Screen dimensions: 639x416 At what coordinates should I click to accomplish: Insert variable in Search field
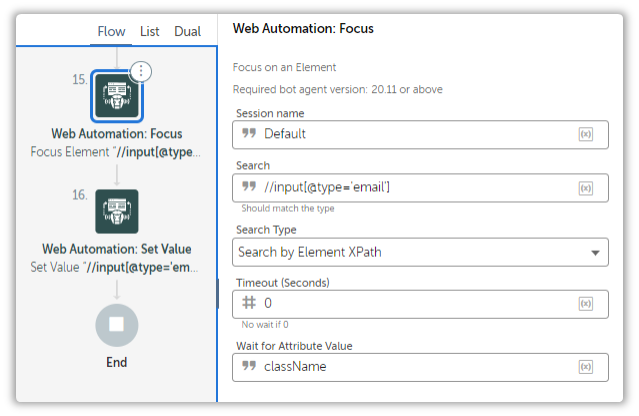[586, 188]
